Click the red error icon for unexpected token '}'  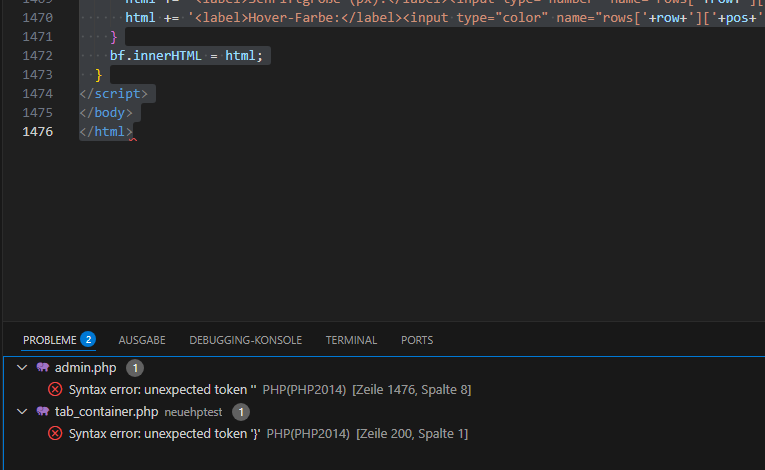point(55,433)
